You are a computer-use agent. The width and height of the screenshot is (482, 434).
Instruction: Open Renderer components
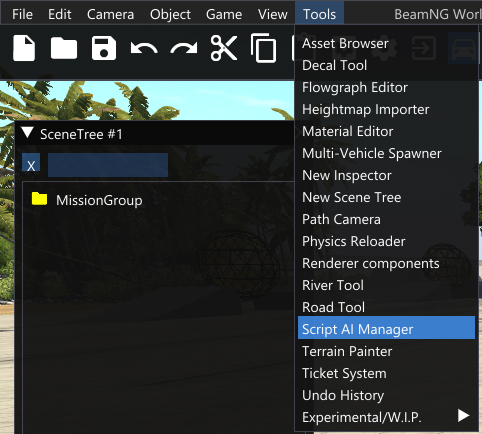(386, 263)
